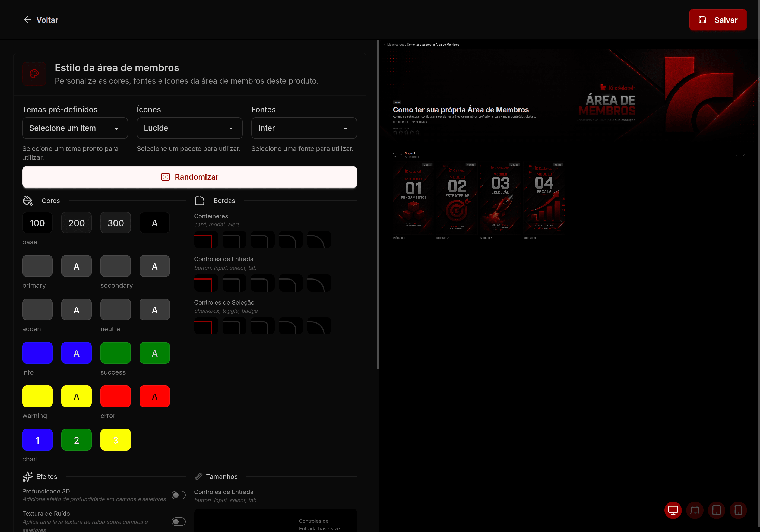Choose the neutral color swatch
The width and height of the screenshot is (760, 532).
pyautogui.click(x=116, y=309)
